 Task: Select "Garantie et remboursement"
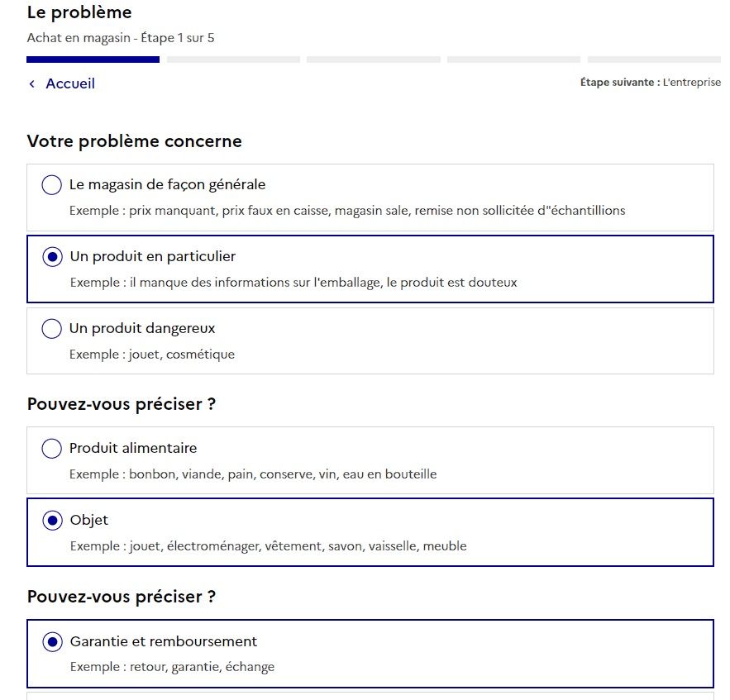(x=51, y=642)
